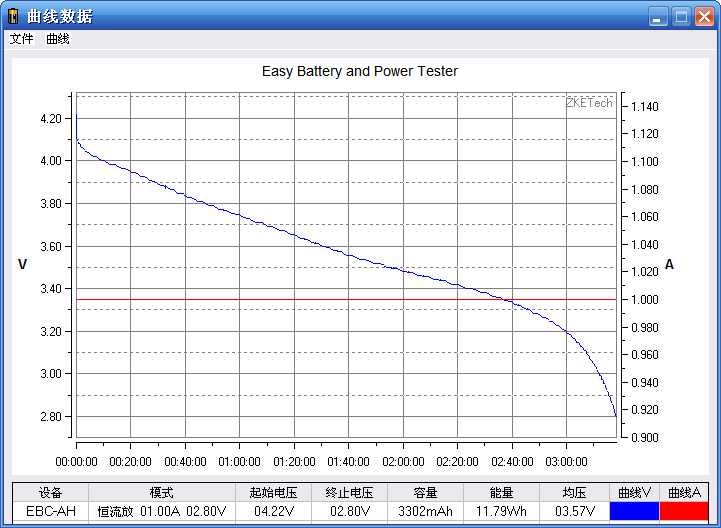Click the 设备 column header

point(51,493)
